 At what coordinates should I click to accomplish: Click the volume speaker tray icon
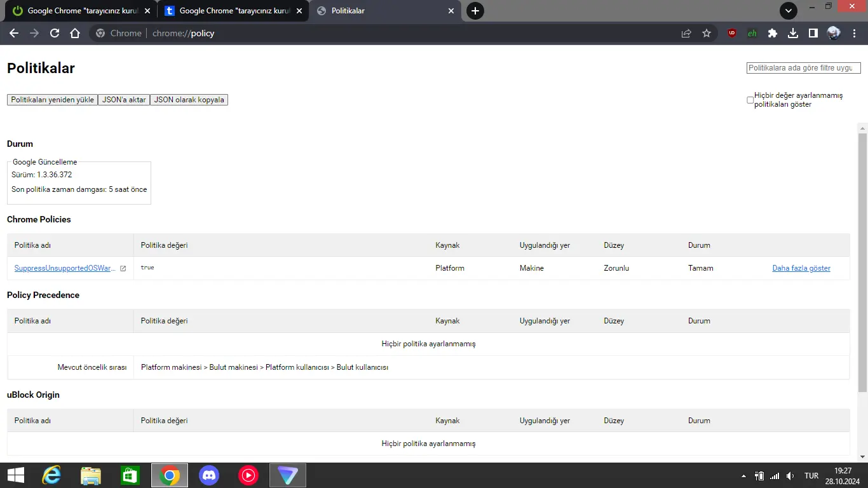pyautogui.click(x=790, y=476)
